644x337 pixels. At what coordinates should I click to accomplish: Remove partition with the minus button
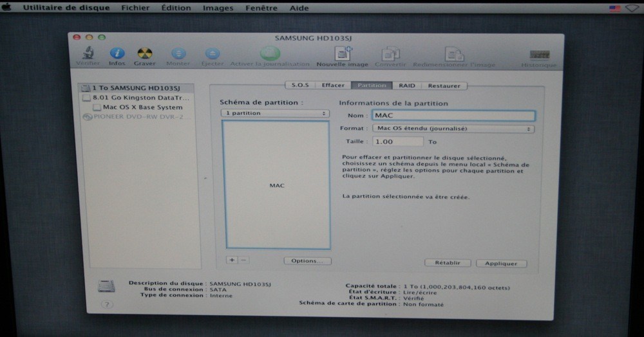(243, 260)
